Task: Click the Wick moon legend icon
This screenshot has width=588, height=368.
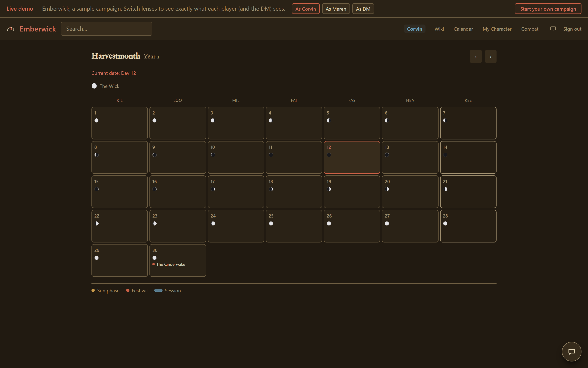Action: (94, 86)
